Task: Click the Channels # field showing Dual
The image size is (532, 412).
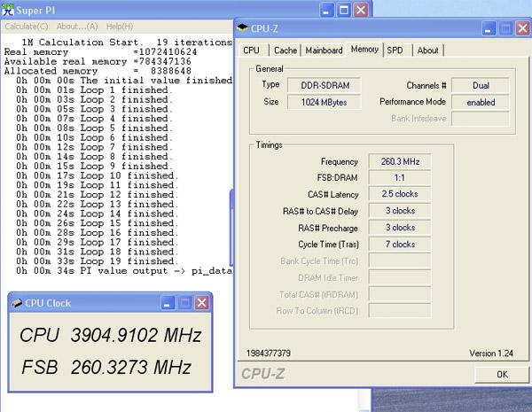Action: [481, 85]
